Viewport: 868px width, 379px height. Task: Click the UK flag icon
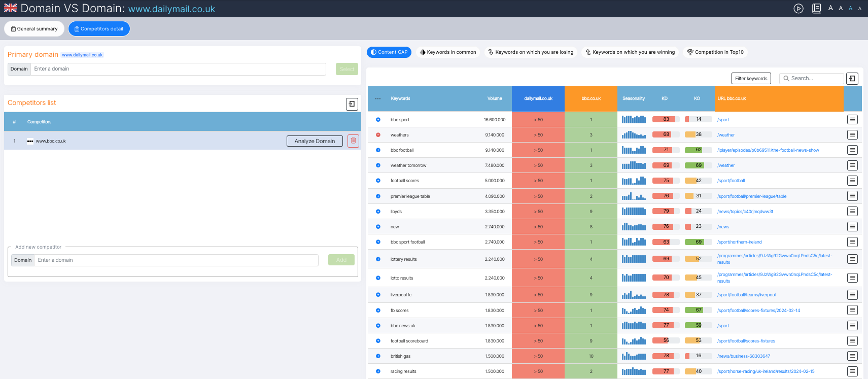point(11,8)
